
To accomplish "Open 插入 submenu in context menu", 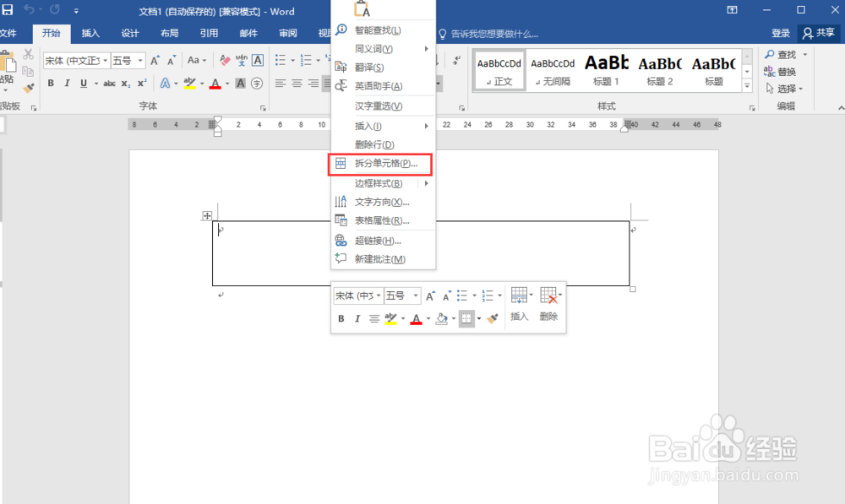I will click(x=382, y=126).
